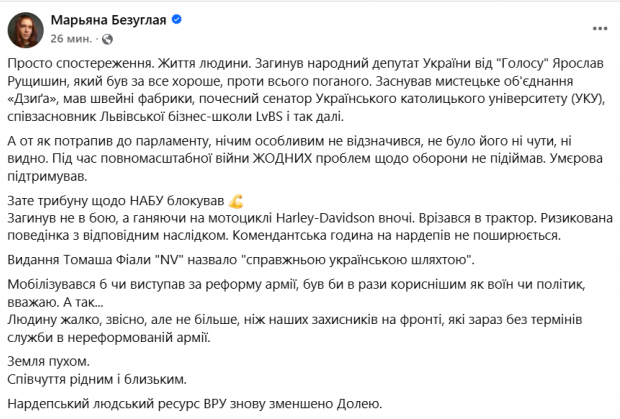Click the flexed biceps emoji after 'блокував'
Screen dimensions: 620x419
point(236,202)
